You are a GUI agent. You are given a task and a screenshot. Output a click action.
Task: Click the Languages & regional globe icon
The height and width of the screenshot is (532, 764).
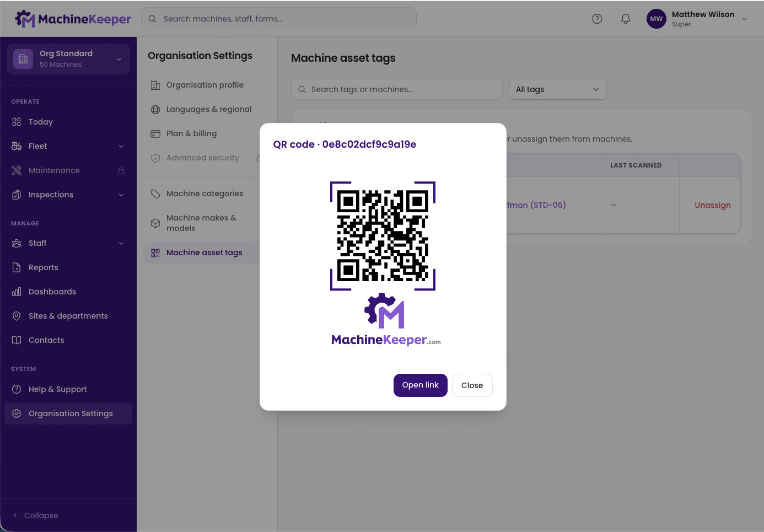click(155, 109)
